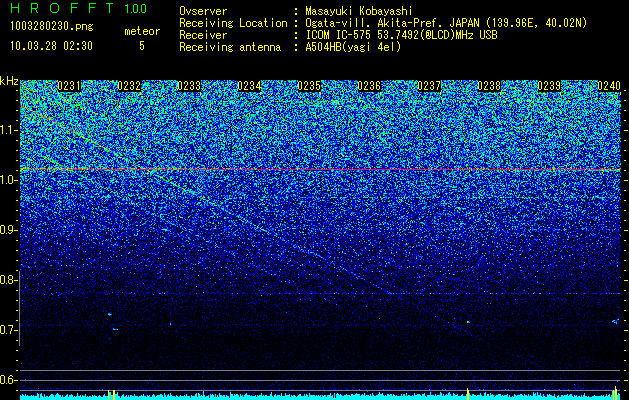Click the 0.8 kHz axis label
The height and width of the screenshot is (400, 629).
pos(9,280)
